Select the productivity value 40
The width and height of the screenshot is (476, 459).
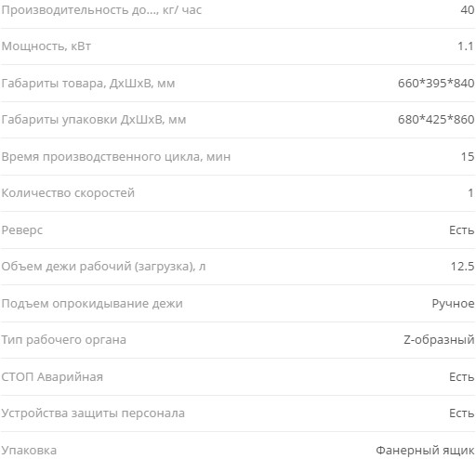[x=468, y=10]
